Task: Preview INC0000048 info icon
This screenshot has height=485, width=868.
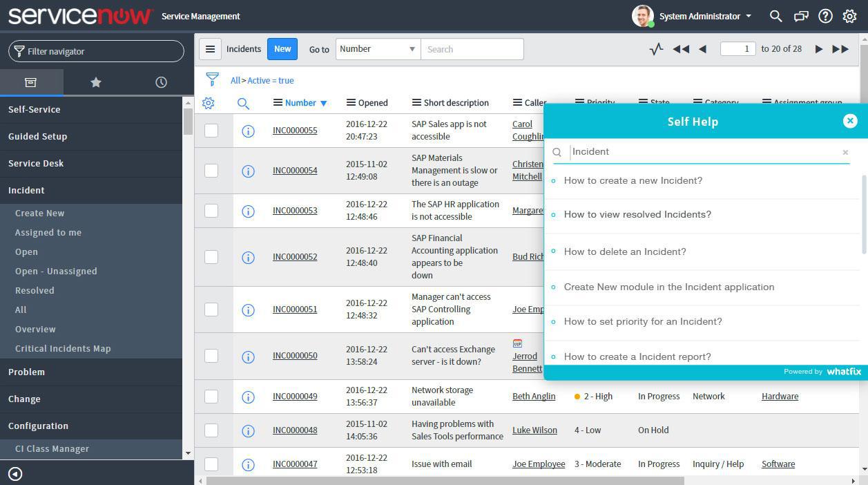Action: click(x=248, y=430)
